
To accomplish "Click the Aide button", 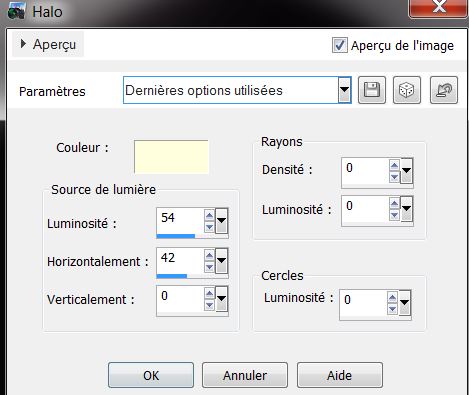I will 340,375.
